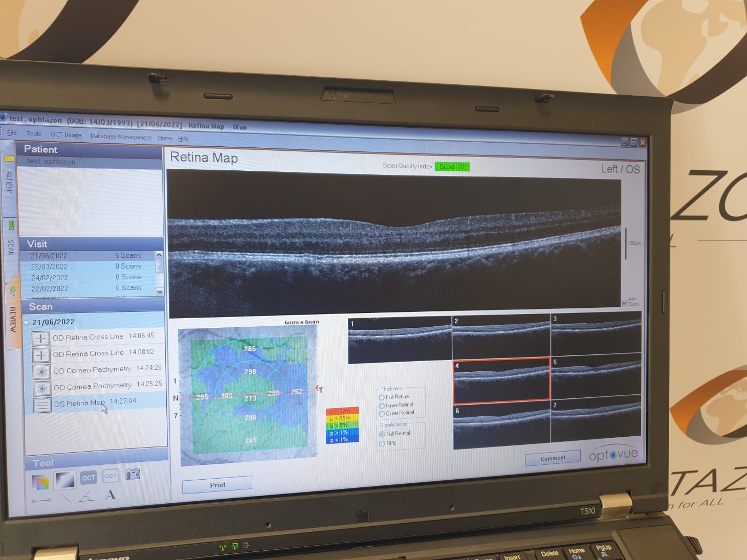This screenshot has width=747, height=560.
Task: Open B-scan thumbnail 3
Action: click(x=596, y=334)
